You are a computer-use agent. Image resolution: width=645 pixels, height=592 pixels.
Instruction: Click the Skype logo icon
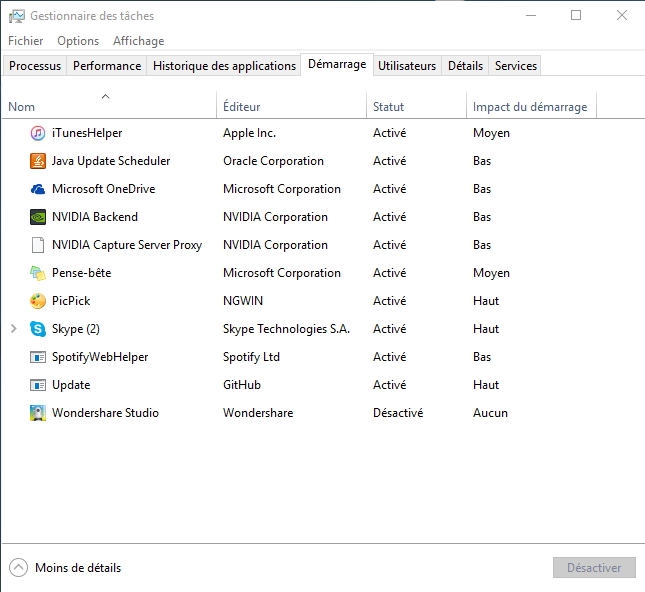pyautogui.click(x=38, y=329)
